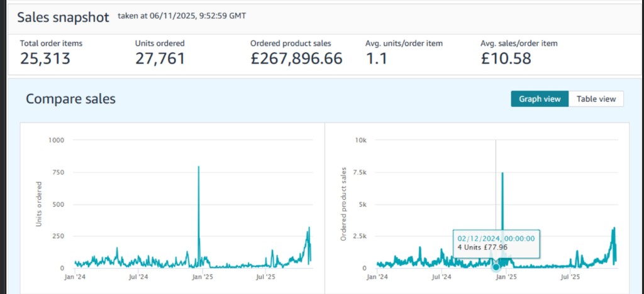Click Jul '24 tick on Ordered product sales chart
The width and height of the screenshot is (644, 294).
tap(441, 277)
